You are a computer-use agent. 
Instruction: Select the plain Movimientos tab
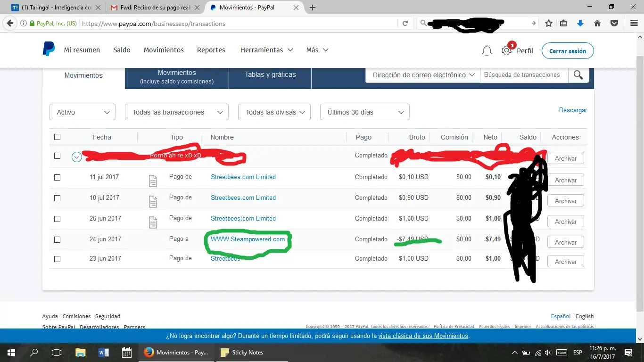83,75
